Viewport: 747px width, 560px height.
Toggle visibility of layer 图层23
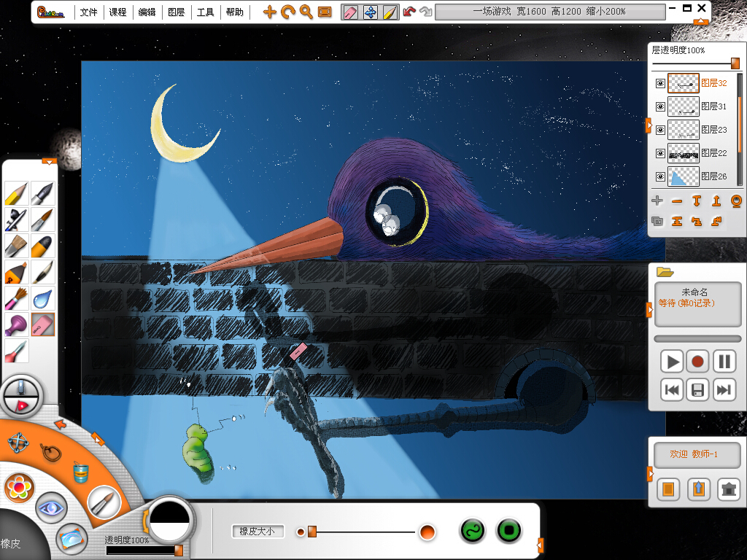point(660,130)
